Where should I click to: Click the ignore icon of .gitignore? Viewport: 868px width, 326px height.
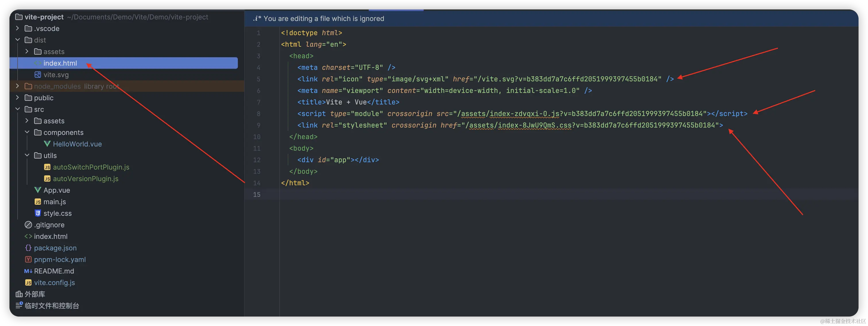tap(28, 225)
